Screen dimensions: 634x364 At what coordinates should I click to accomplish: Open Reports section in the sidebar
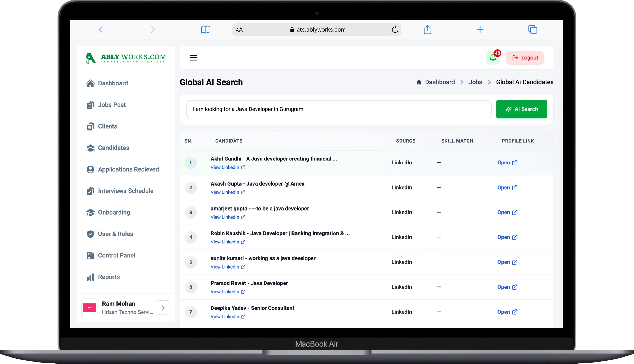click(109, 277)
